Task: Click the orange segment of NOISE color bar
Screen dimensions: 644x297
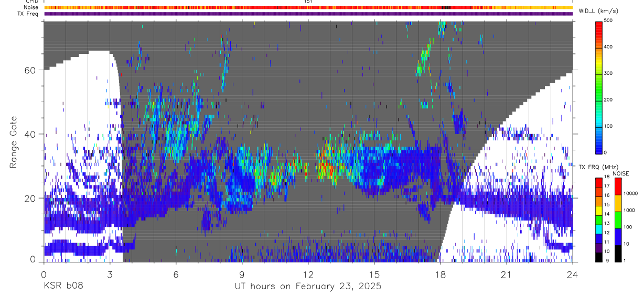Action: click(617, 203)
